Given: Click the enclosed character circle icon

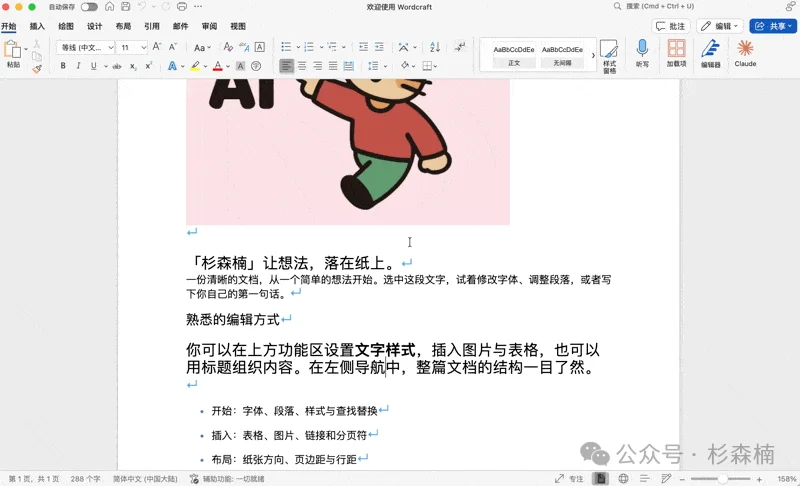Looking at the screenshot, I should tap(256, 66).
